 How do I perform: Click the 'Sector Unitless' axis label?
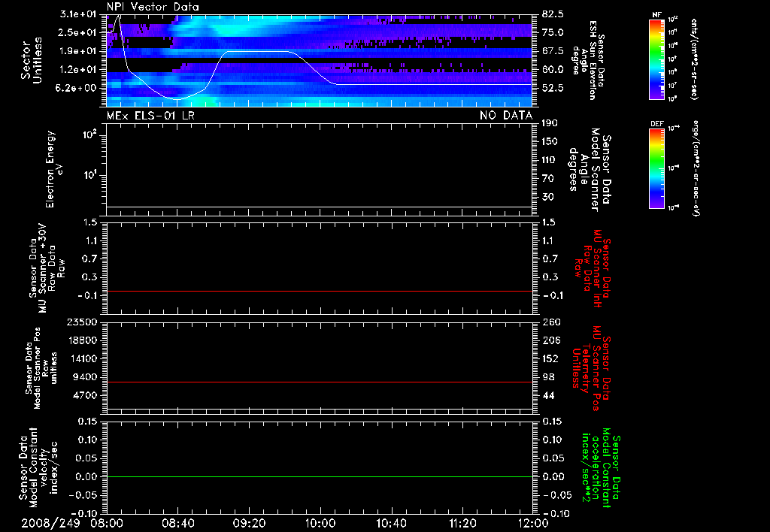pyautogui.click(x=32, y=60)
